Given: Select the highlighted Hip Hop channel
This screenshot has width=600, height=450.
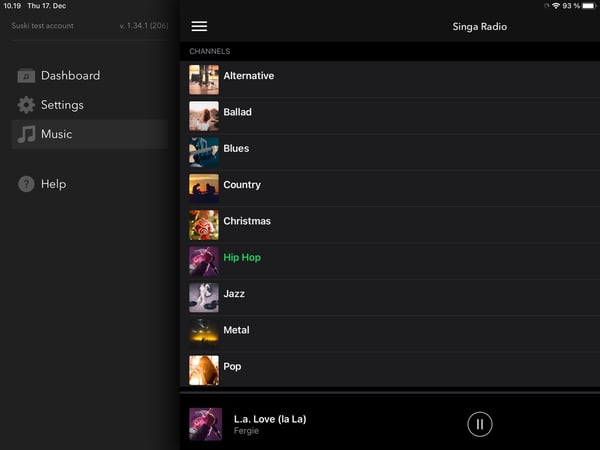Looking at the screenshot, I should 242,258.
